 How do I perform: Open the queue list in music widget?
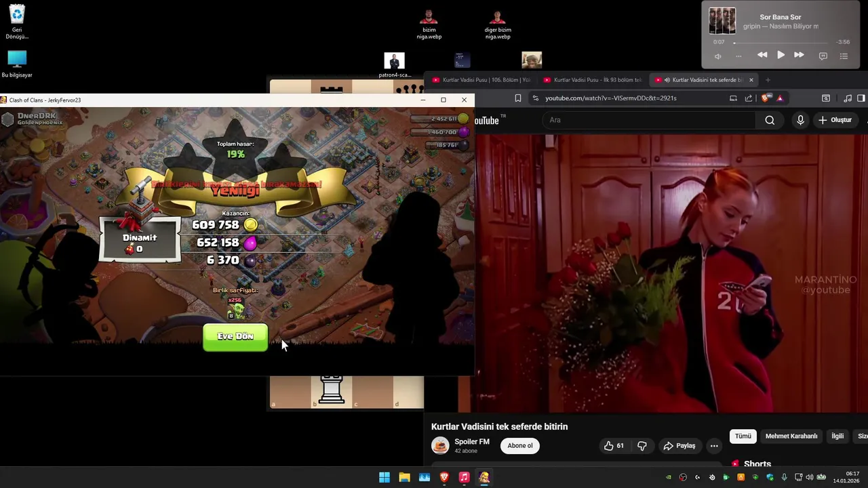pos(844,56)
